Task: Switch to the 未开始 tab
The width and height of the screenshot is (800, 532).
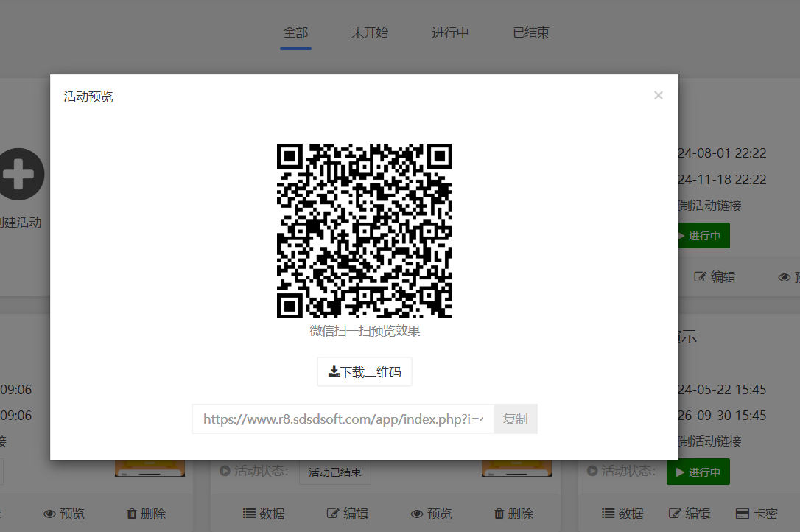Action: click(x=370, y=32)
